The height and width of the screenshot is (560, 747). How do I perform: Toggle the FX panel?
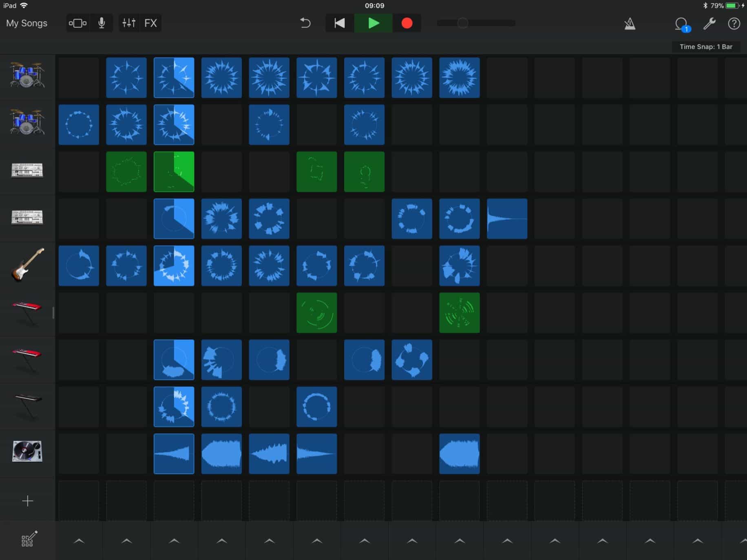coord(150,23)
